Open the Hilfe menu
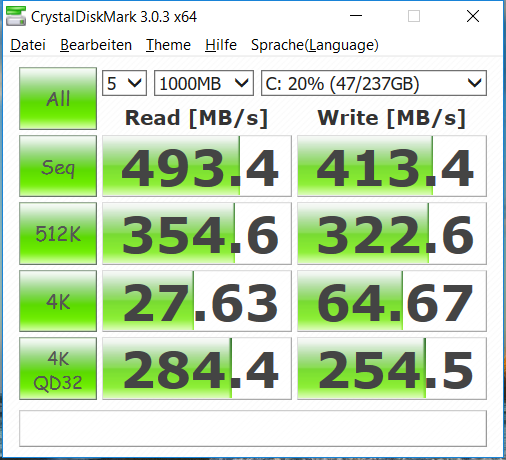Screen dimensions: 506x460 tap(221, 45)
